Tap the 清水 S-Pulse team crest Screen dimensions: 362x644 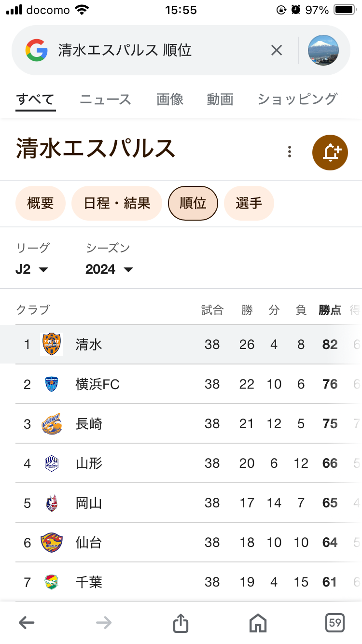click(52, 344)
